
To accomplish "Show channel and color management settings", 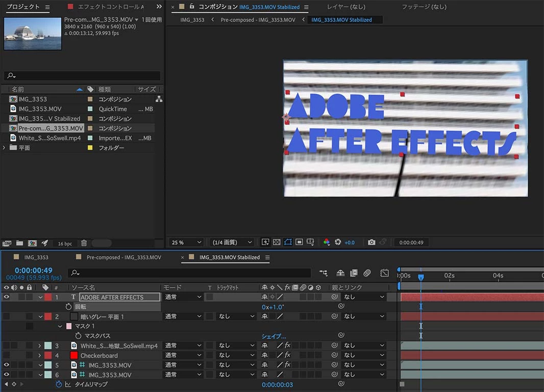I will click(327, 242).
